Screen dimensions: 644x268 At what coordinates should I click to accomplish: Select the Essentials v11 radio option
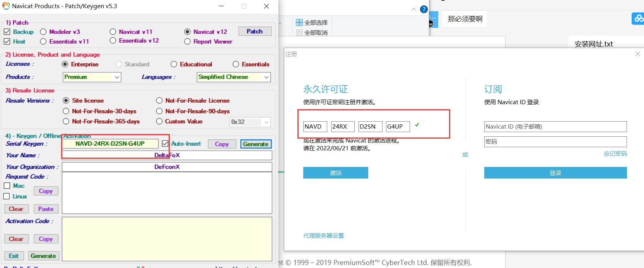43,41
